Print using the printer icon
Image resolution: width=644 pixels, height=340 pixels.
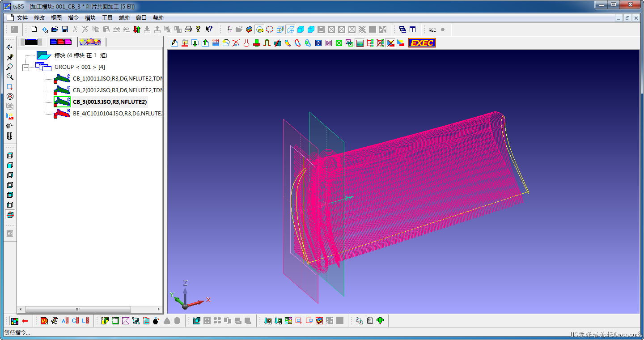pyautogui.click(x=188, y=30)
